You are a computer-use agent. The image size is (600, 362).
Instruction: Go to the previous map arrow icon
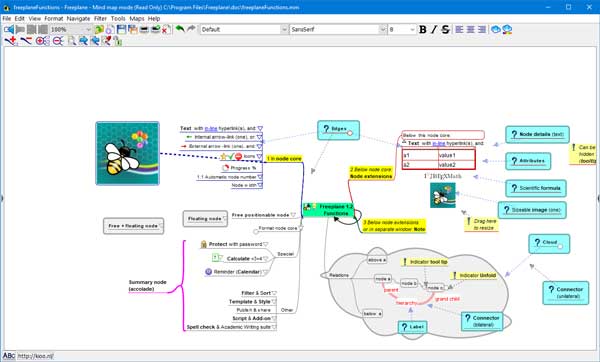pos(9,29)
